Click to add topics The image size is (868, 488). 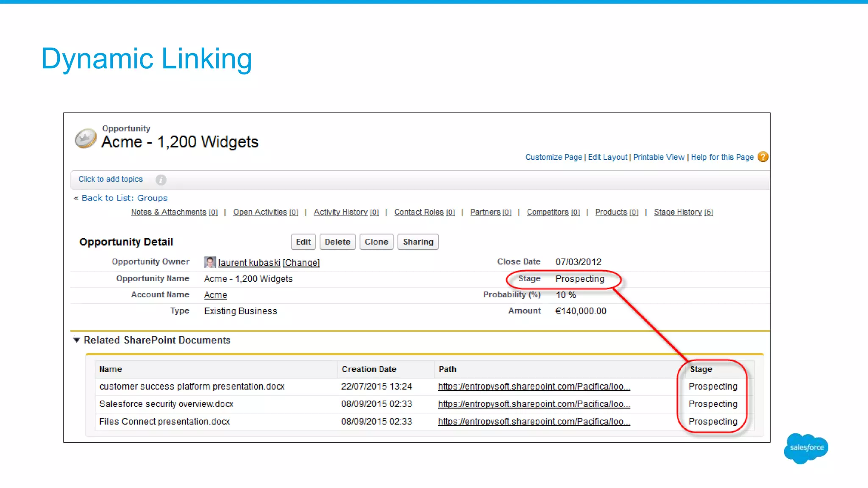click(111, 179)
